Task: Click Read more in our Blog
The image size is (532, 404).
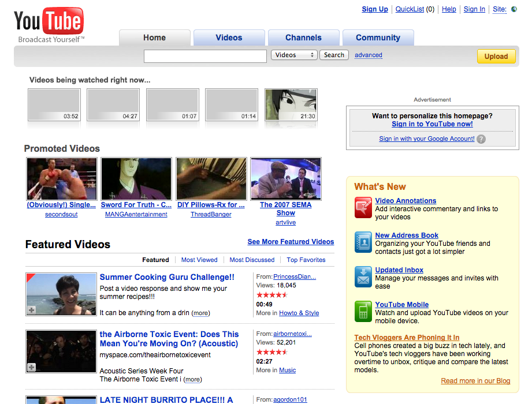Action: click(x=475, y=380)
